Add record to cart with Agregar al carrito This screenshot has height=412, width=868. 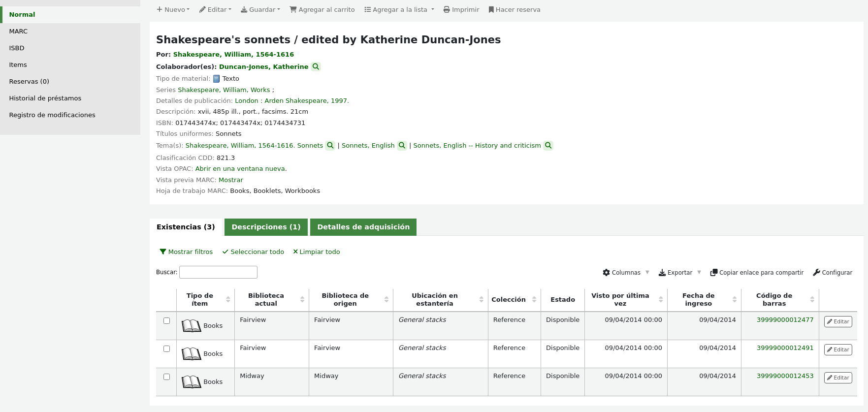tap(322, 9)
